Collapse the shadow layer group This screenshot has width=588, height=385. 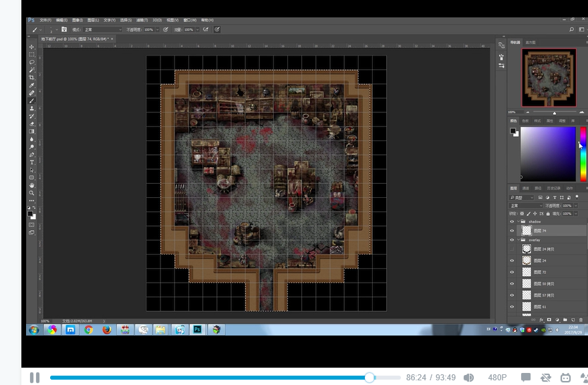(519, 222)
